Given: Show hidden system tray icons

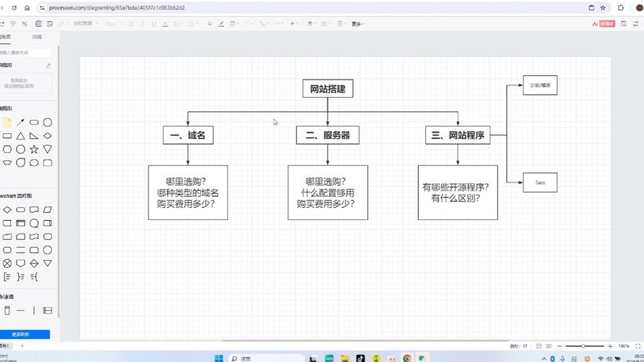Looking at the screenshot, I should tap(544, 358).
